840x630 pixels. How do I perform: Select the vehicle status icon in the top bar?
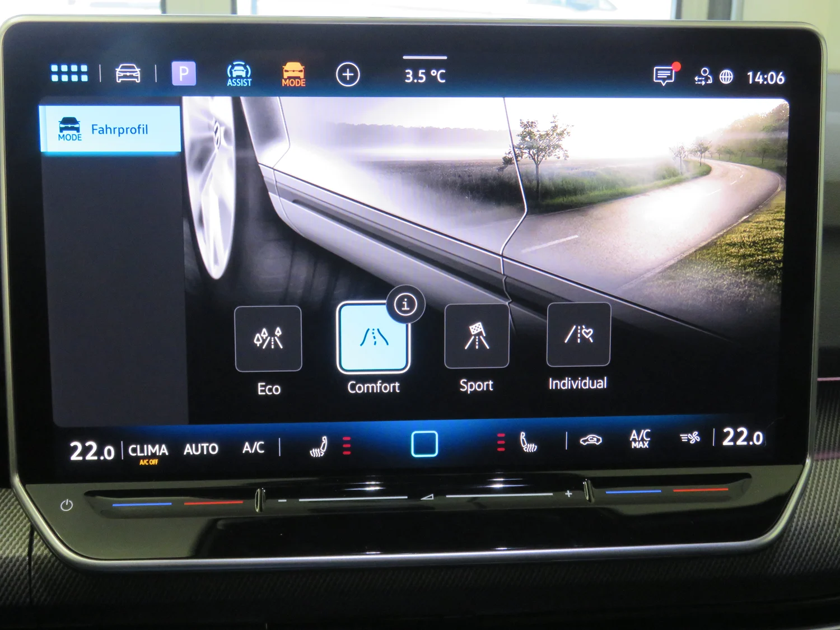pyautogui.click(x=128, y=73)
